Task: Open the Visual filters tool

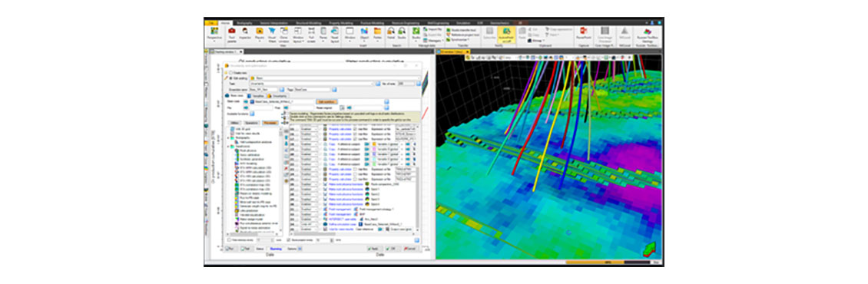Action: tap(272, 35)
